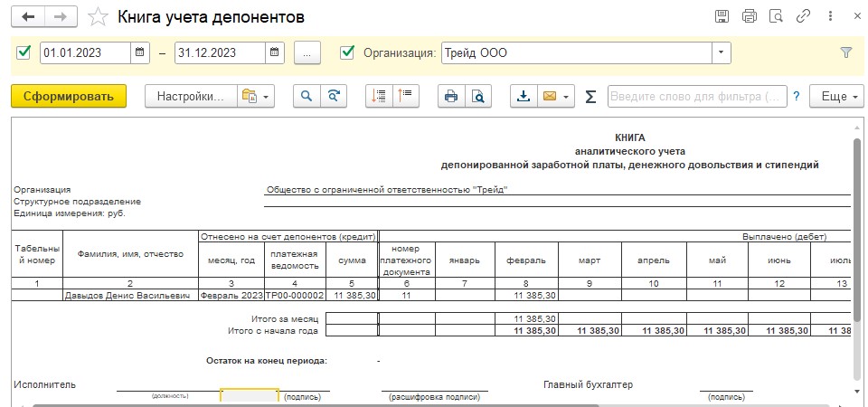
Task: Calculate sum with the sigma icon
Action: pos(590,97)
